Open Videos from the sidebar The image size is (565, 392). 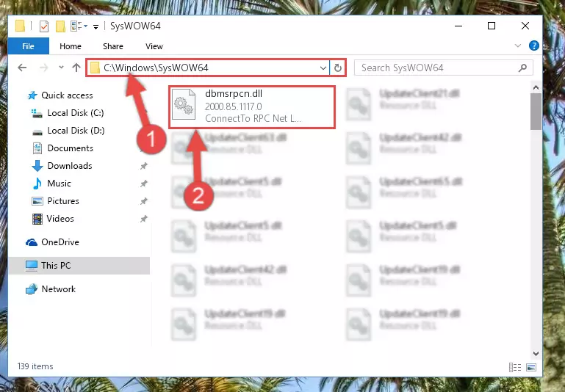(60, 219)
